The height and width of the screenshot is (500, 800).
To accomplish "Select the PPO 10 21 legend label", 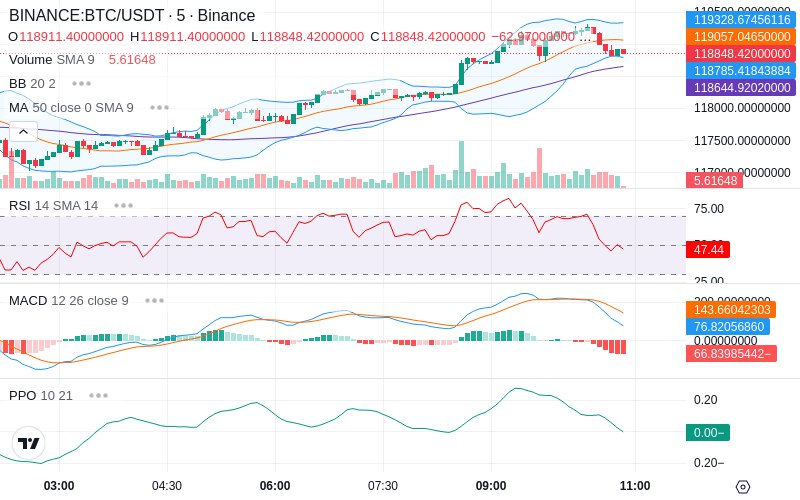I will pyautogui.click(x=41, y=395).
